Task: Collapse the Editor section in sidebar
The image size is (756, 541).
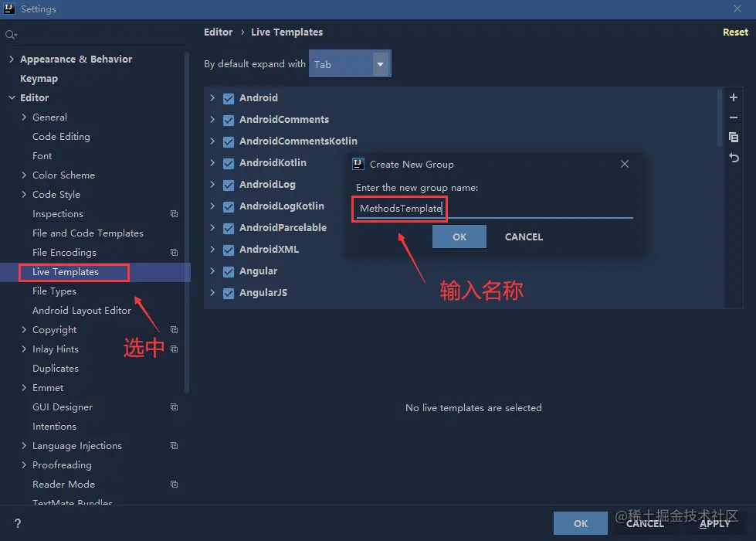Action: 11,97
